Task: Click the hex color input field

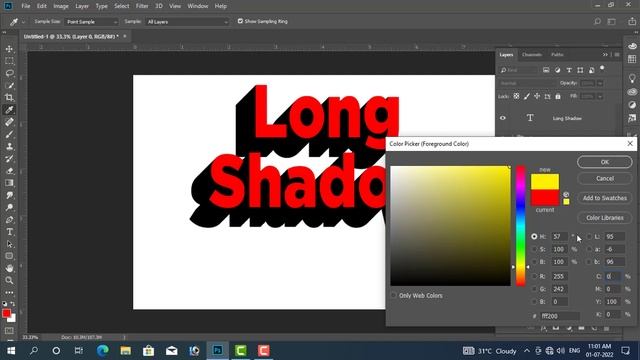Action: pos(560,316)
